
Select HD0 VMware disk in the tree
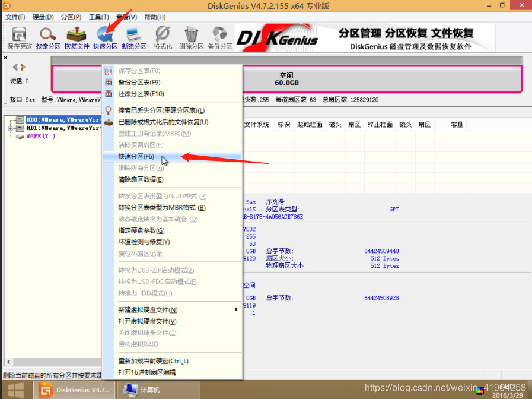tap(63, 119)
